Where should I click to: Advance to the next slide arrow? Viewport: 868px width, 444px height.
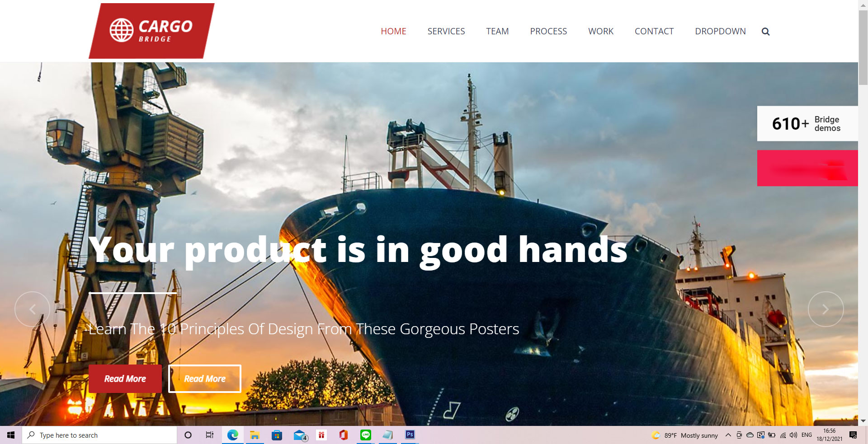click(826, 309)
